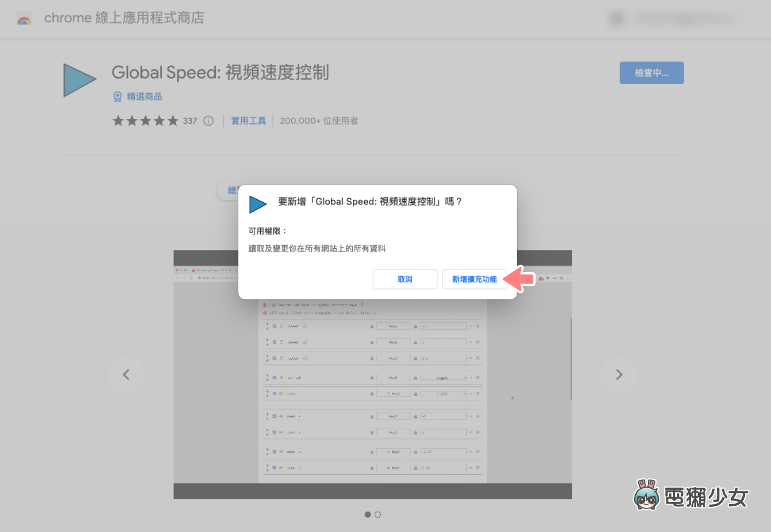Click the Global Speed extension logo
The height and width of the screenshot is (532, 771).
[x=80, y=80]
